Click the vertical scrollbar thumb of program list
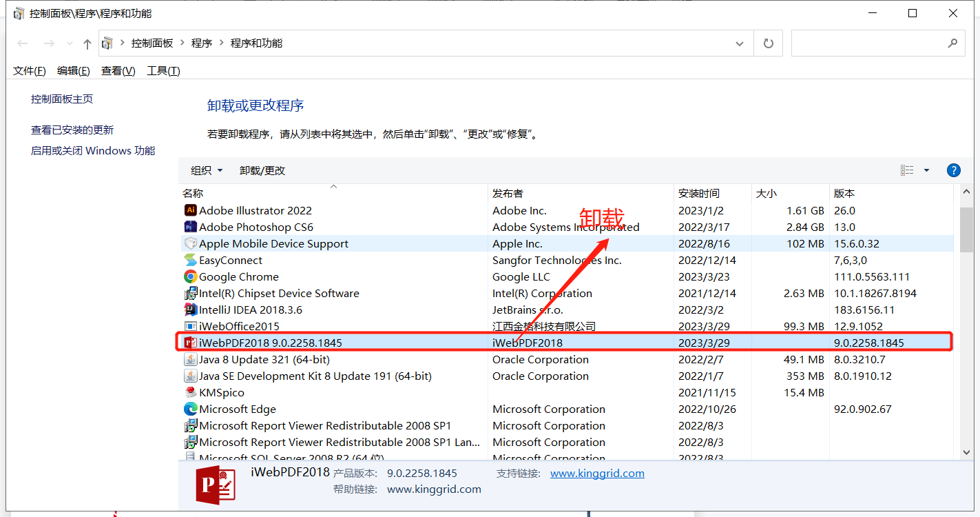 pos(966,230)
